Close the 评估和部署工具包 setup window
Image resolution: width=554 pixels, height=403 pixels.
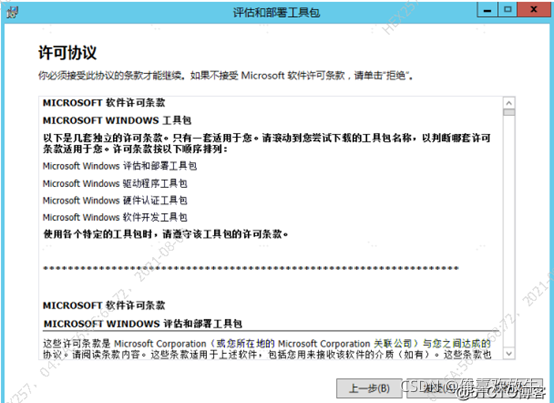tap(534, 10)
